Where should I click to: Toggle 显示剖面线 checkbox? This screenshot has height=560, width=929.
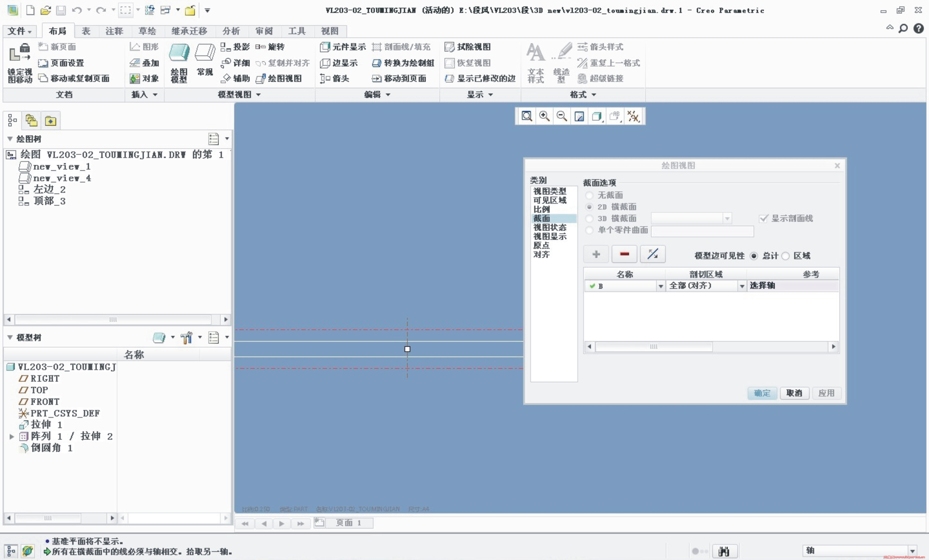[x=763, y=219]
